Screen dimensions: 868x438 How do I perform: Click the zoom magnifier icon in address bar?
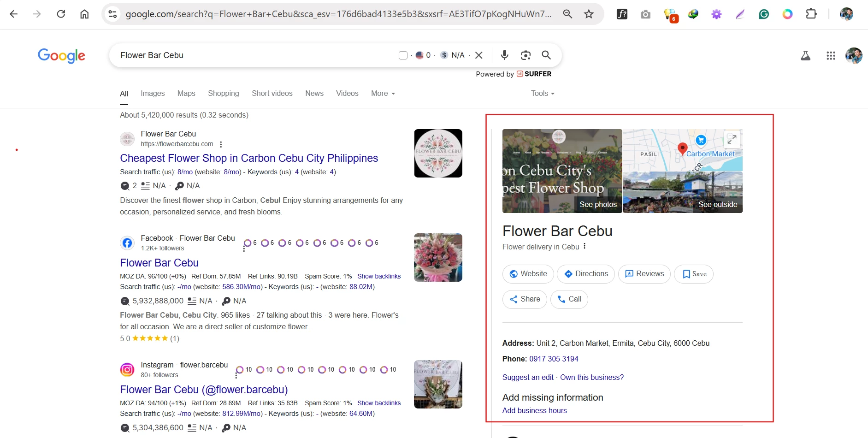pos(567,14)
